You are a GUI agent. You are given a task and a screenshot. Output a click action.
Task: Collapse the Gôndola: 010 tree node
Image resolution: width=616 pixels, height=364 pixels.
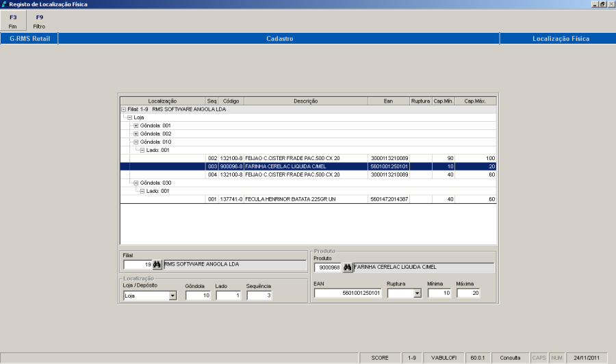pos(136,142)
